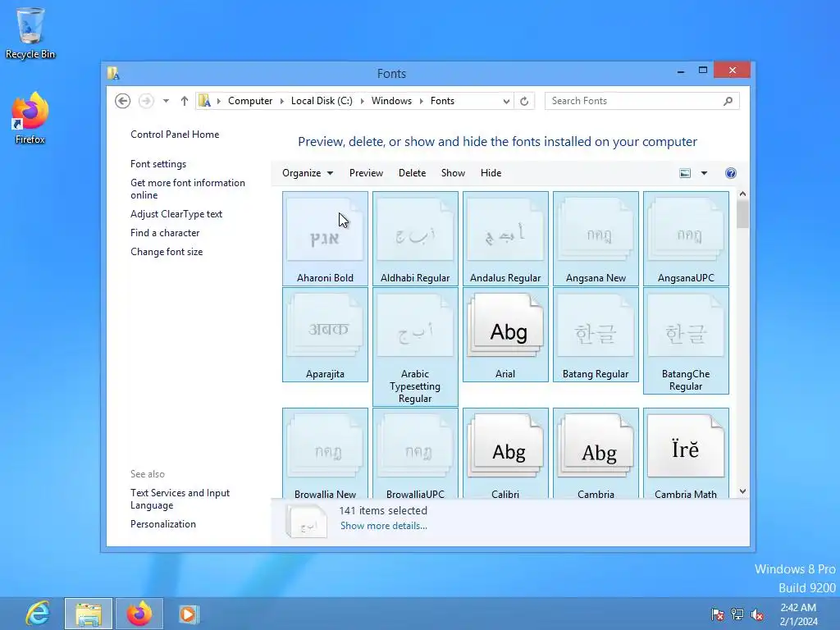Open media player in taskbar

pos(189,614)
